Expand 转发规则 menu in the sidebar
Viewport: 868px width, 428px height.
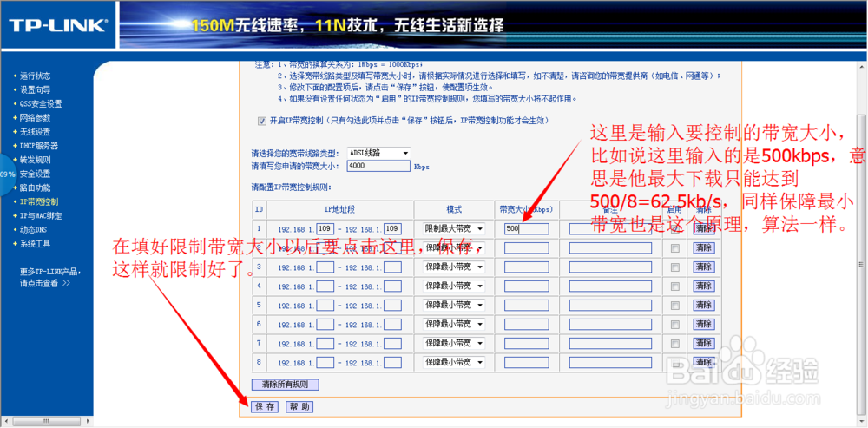tap(35, 160)
